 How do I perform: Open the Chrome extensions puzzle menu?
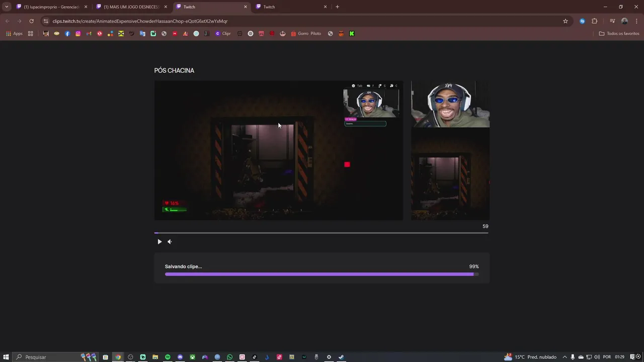point(595,21)
